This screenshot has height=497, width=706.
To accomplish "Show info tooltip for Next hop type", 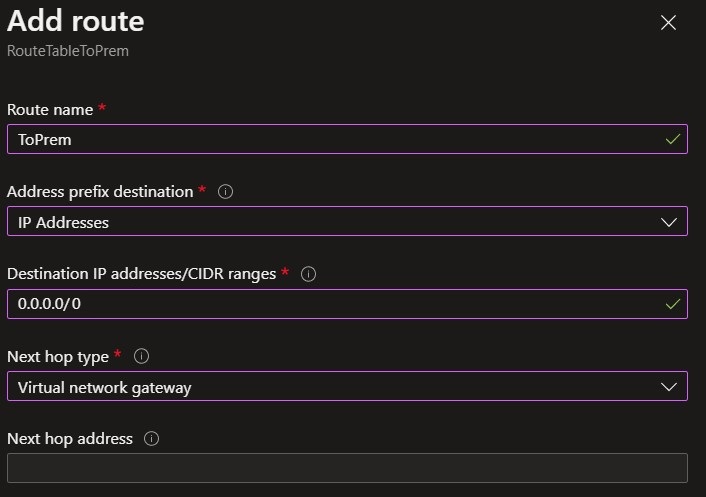I will [x=141, y=356].
